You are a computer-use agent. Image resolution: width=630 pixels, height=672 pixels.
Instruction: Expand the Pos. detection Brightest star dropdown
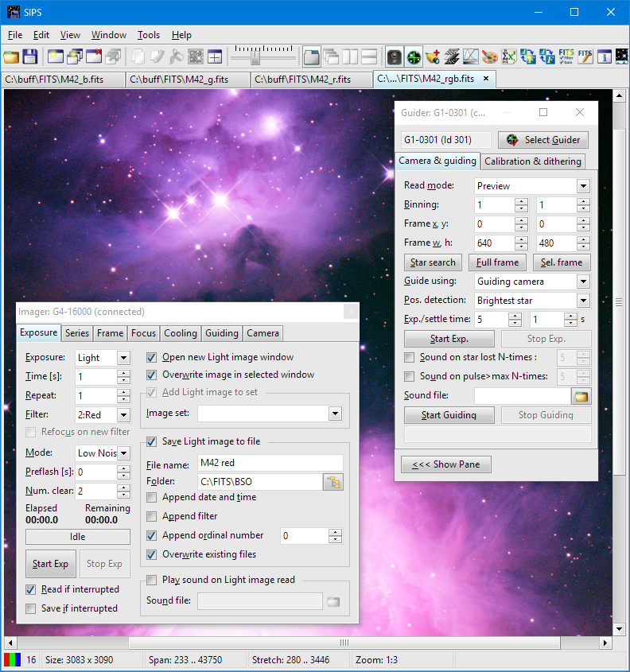[x=583, y=301]
